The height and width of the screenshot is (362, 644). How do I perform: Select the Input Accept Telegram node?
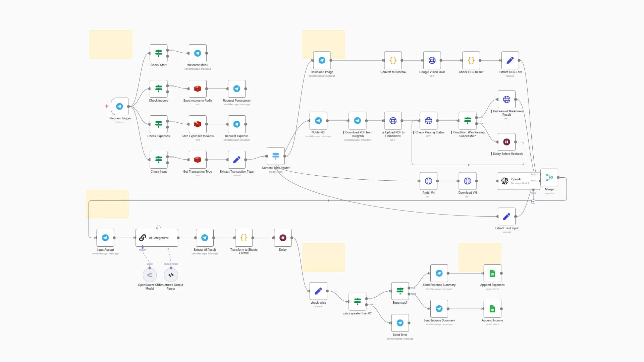[105, 238]
